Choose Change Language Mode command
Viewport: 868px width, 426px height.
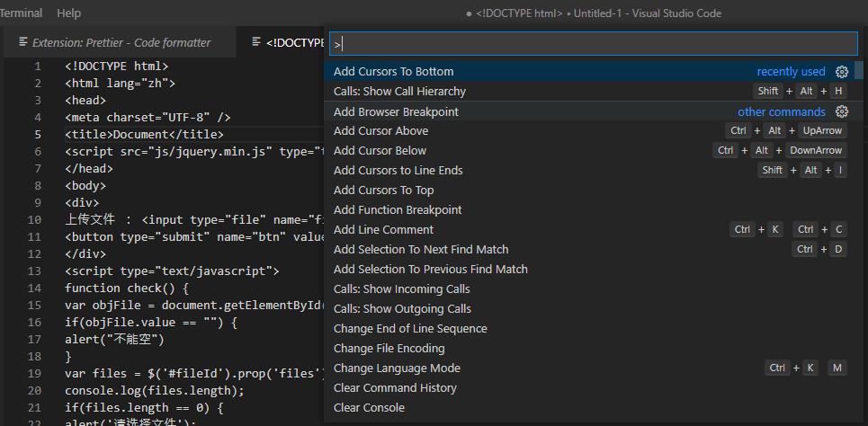tap(397, 368)
